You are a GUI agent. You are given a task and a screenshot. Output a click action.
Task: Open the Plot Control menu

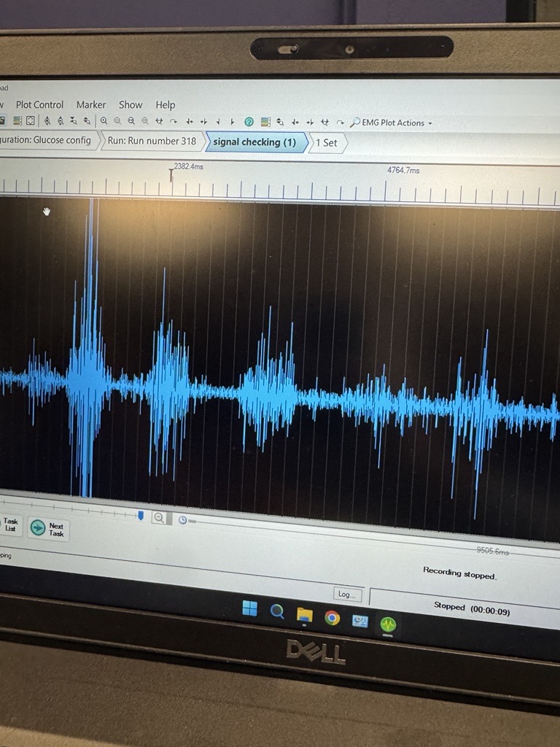point(39,104)
